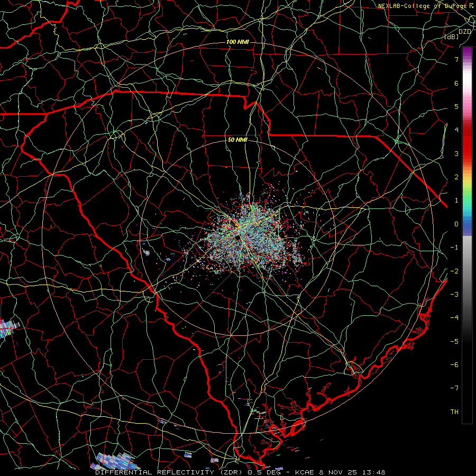The width and height of the screenshot is (476, 476).
Task: Click the -2 value on the color scale
Action: (454, 271)
